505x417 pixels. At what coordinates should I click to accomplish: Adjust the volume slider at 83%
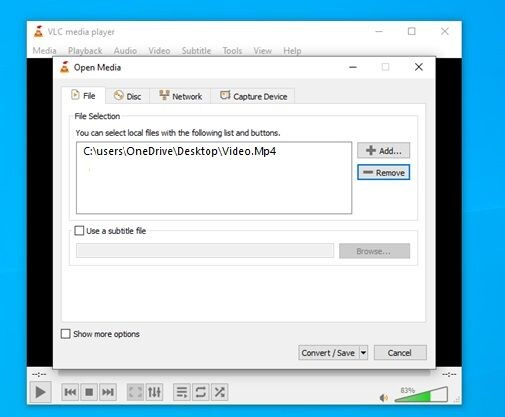coord(421,395)
